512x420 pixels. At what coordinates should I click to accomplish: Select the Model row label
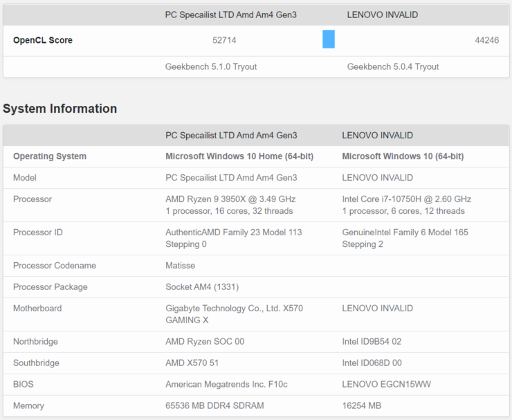point(25,178)
